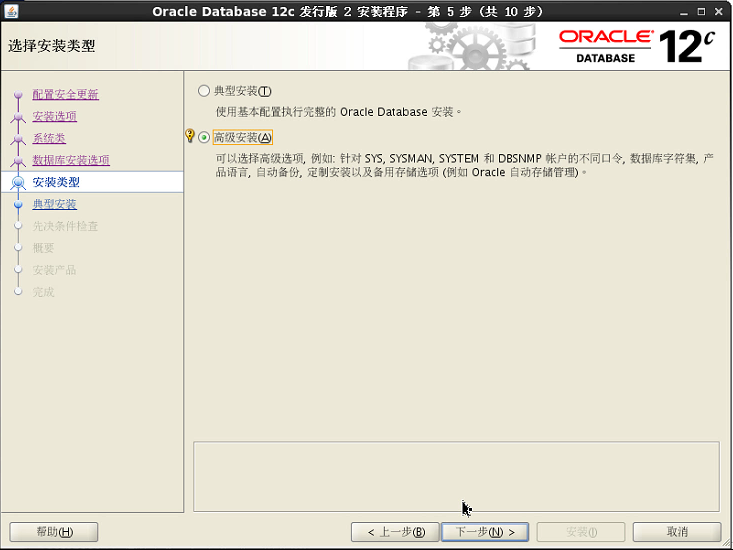Click the 帮助(H) button

tap(54, 532)
